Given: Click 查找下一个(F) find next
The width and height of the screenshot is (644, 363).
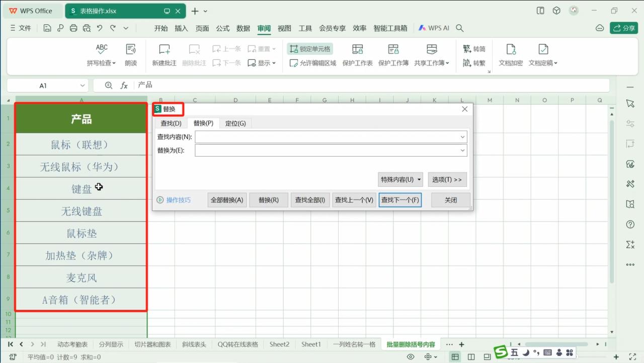Looking at the screenshot, I should tap(400, 200).
